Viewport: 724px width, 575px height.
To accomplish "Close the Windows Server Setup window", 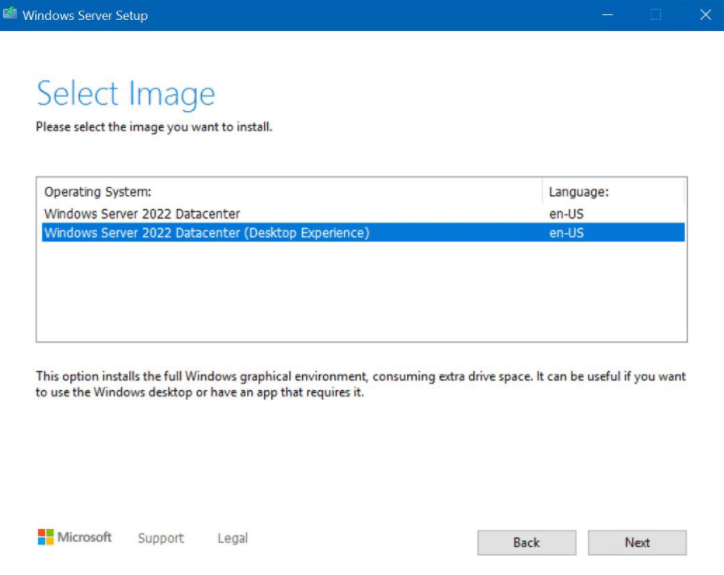I will [701, 15].
